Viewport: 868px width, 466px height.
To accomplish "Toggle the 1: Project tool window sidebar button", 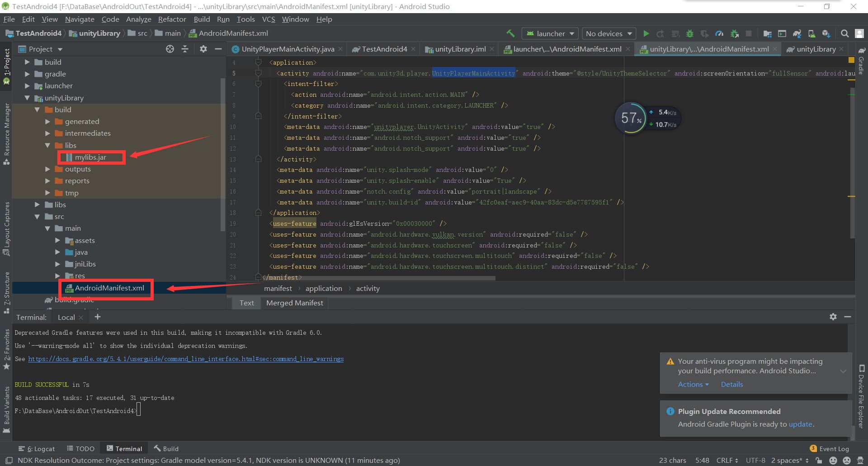I will pyautogui.click(x=6, y=66).
